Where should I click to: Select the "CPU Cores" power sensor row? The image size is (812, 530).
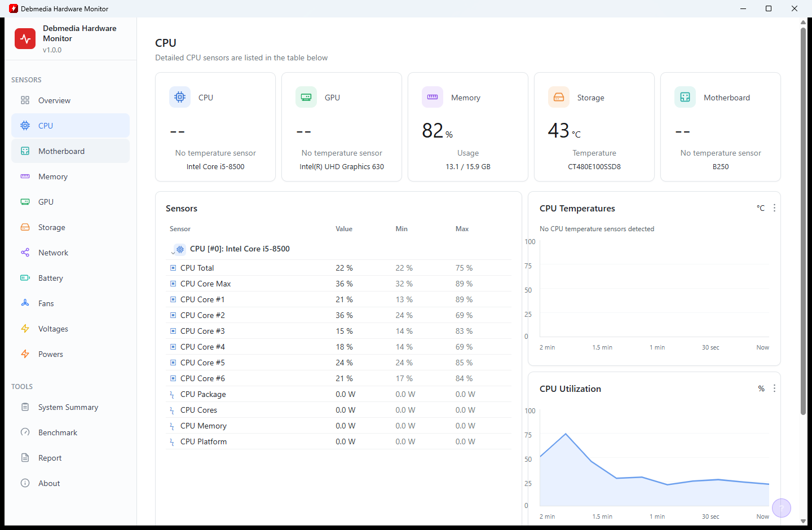pyautogui.click(x=339, y=410)
